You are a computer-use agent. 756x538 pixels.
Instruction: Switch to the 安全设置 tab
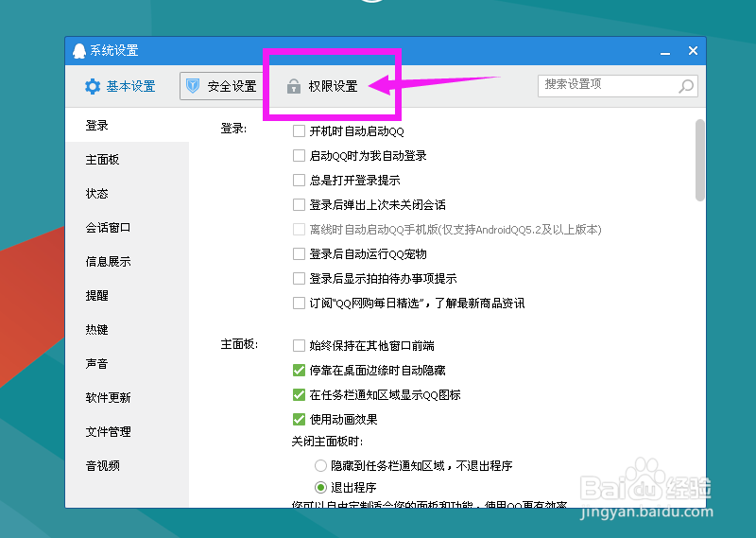tap(221, 86)
